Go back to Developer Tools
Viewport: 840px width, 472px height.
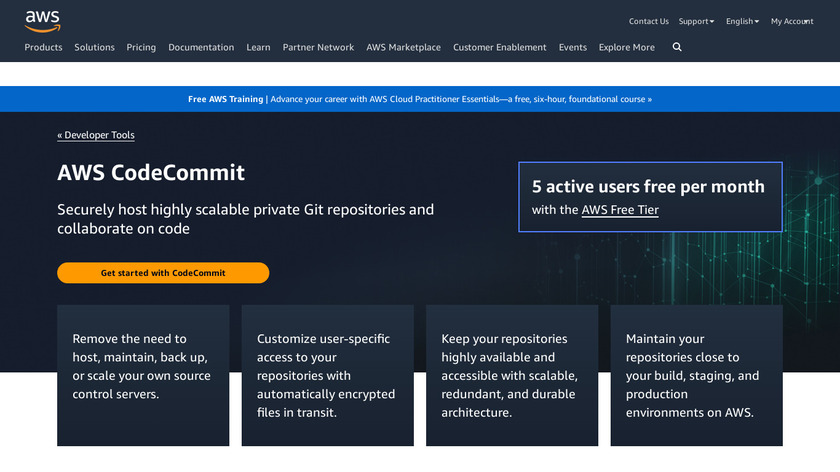click(x=96, y=135)
